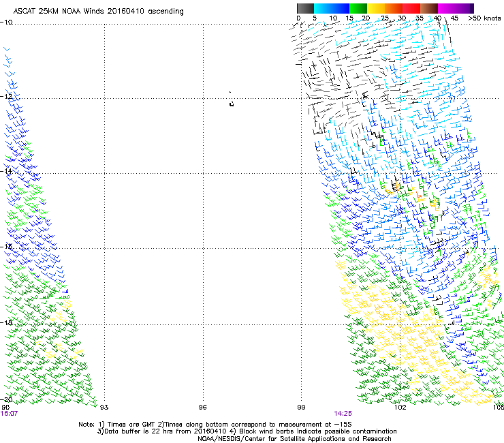Click the orange 25-30 knots legend swatch
504x443 pixels.
(394, 8)
